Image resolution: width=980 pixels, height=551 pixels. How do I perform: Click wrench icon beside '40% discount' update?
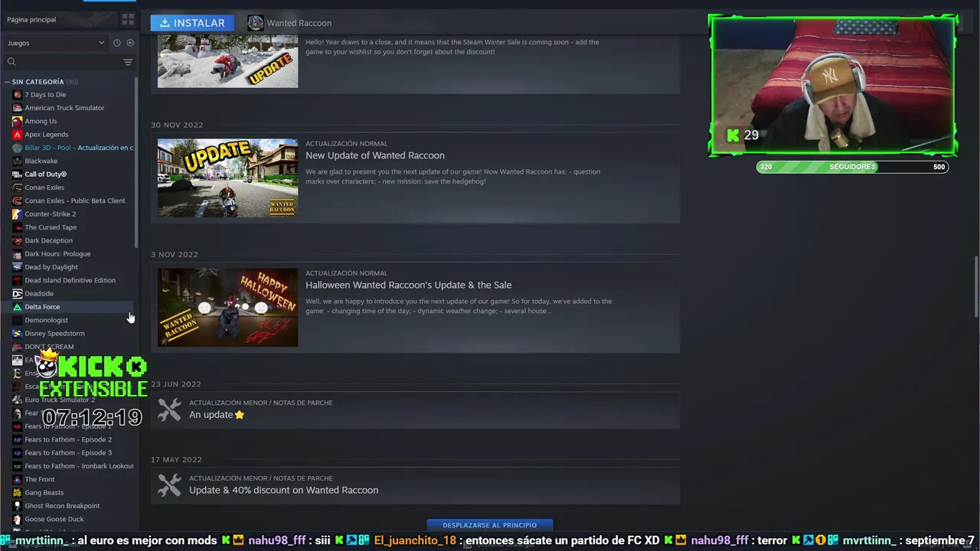(169, 485)
